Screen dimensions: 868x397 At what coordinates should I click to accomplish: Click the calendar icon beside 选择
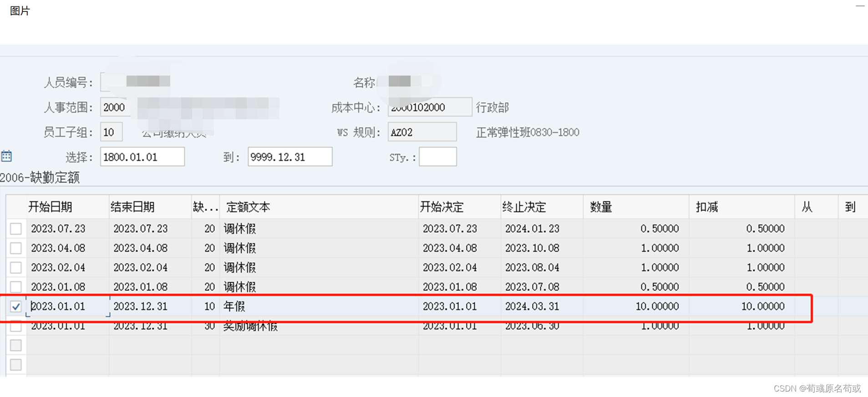click(x=6, y=156)
